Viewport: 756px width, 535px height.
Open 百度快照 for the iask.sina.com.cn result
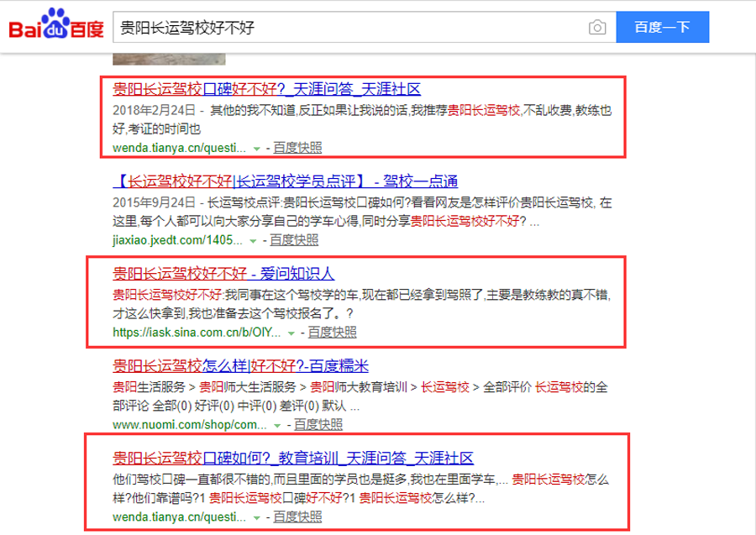pos(332,333)
